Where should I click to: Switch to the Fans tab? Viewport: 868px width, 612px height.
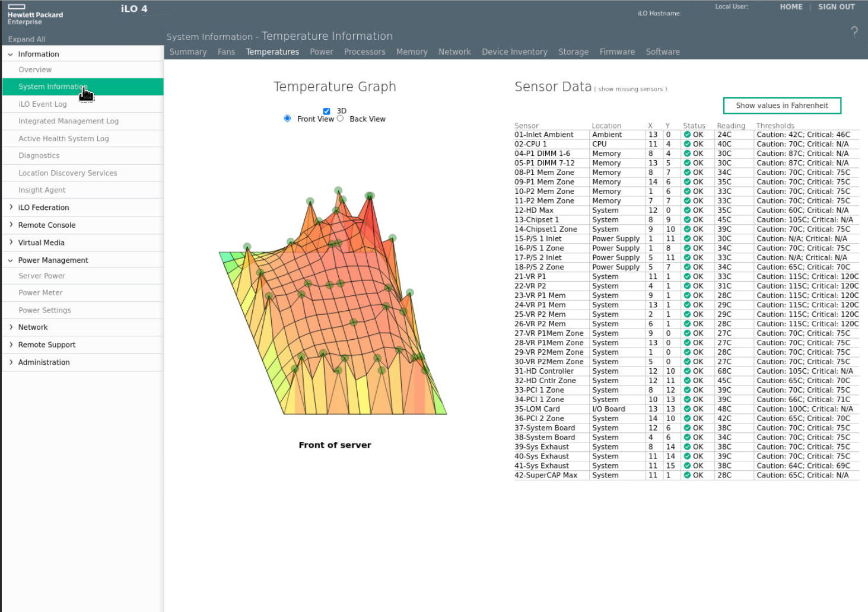(x=226, y=52)
